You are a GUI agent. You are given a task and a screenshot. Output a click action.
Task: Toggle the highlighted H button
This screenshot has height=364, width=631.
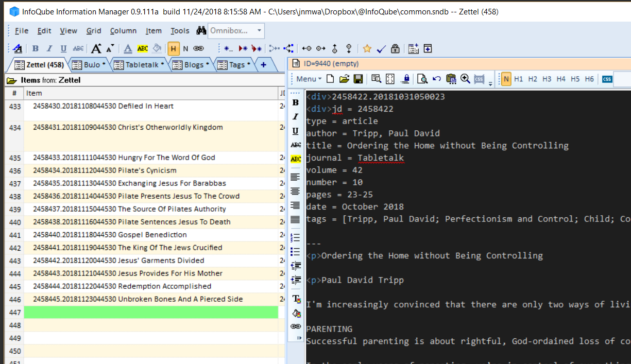pyautogui.click(x=174, y=48)
